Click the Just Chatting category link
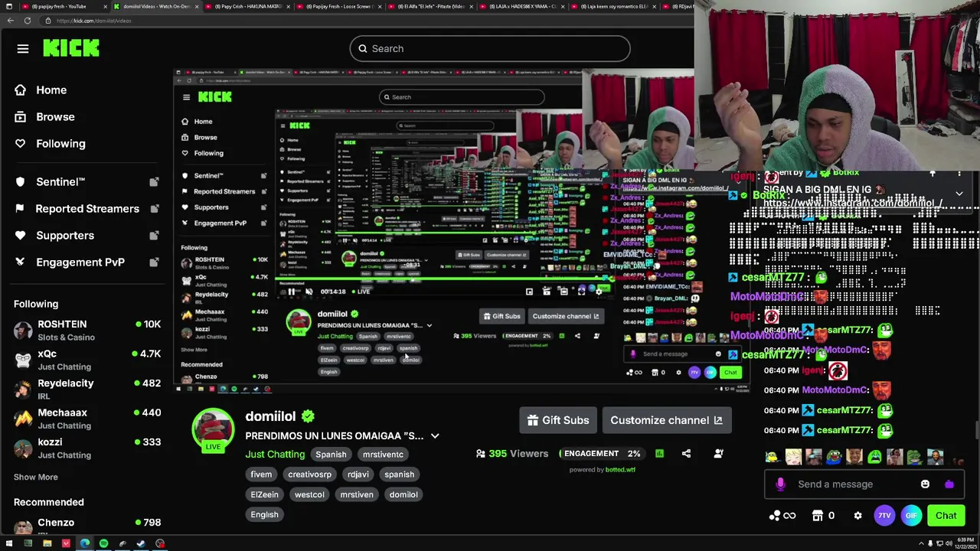 (x=275, y=455)
